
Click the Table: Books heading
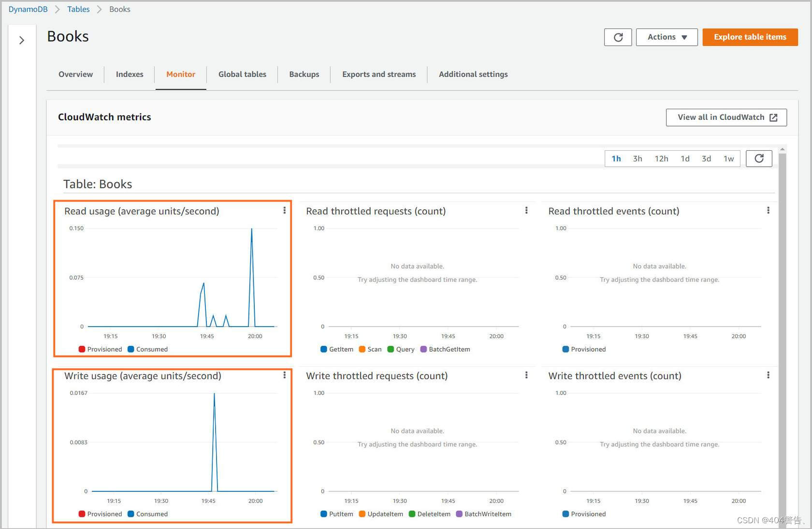[98, 184]
